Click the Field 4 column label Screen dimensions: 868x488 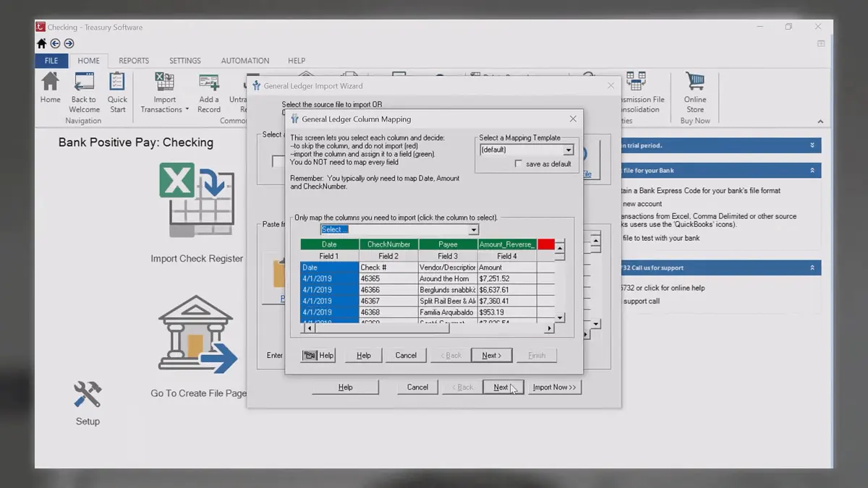507,256
